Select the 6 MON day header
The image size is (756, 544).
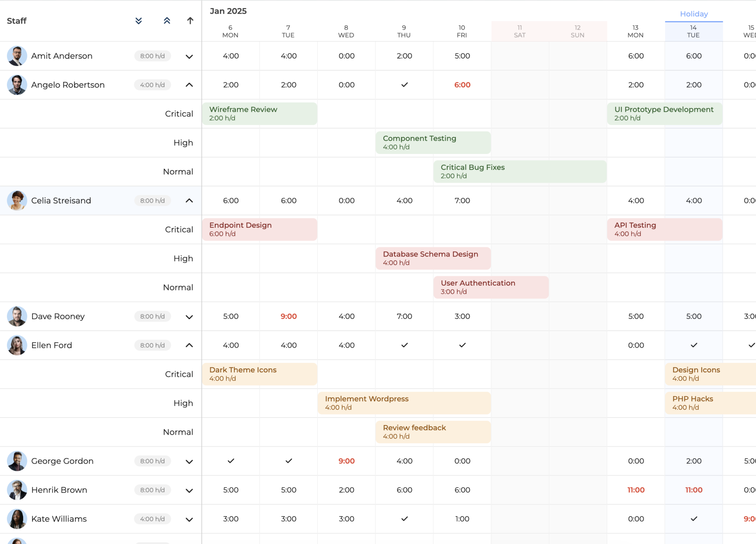point(230,31)
